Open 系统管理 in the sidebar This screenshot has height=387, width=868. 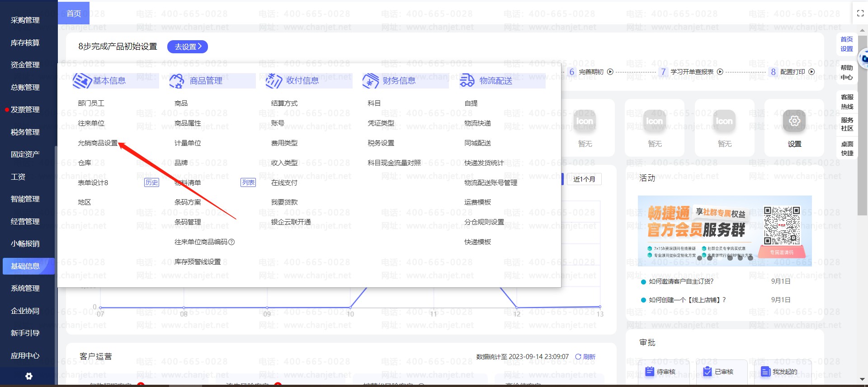(25, 289)
